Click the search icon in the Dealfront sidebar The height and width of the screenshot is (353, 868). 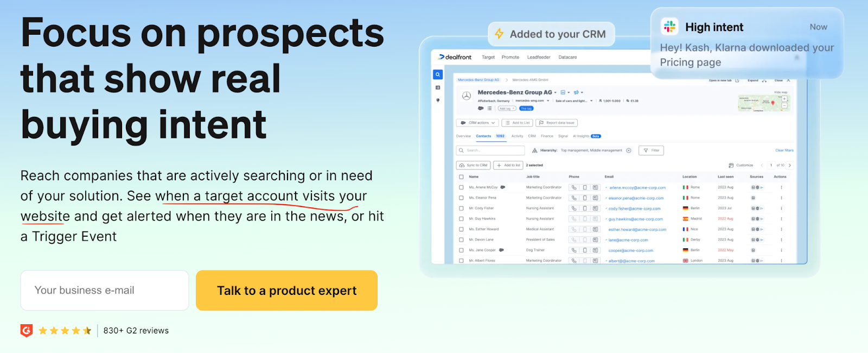tap(437, 74)
